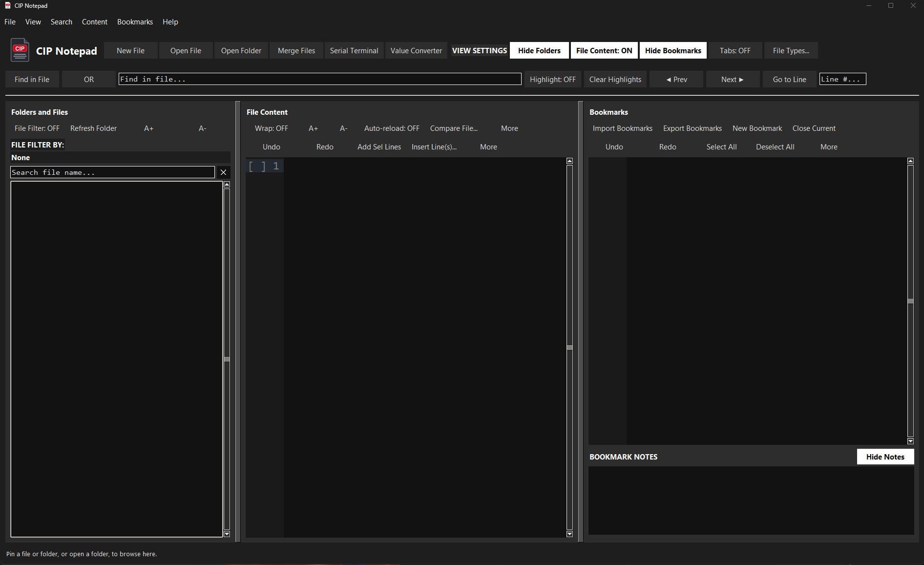Toggle File Content: ON setting
The image size is (924, 565).
tap(604, 51)
